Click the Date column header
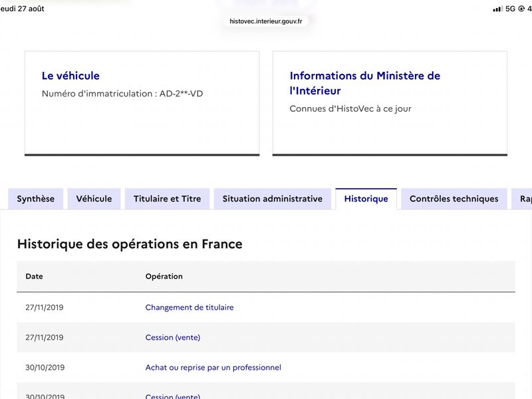 (x=35, y=277)
